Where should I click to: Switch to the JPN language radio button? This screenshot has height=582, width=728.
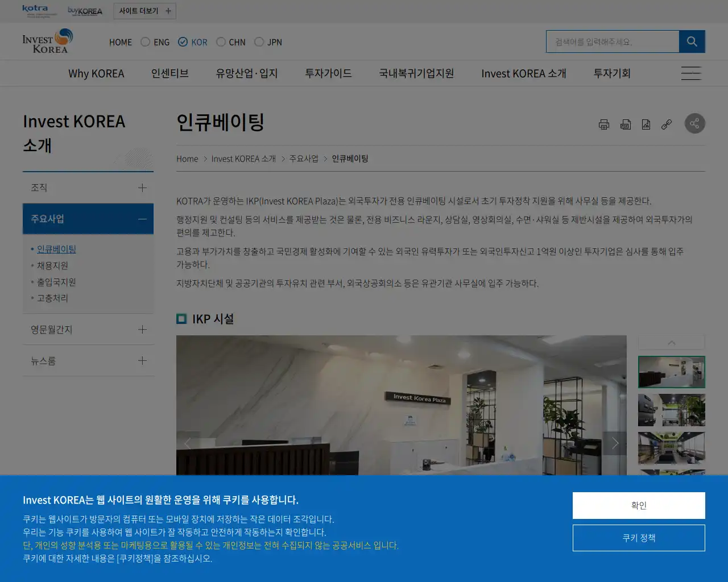point(259,41)
